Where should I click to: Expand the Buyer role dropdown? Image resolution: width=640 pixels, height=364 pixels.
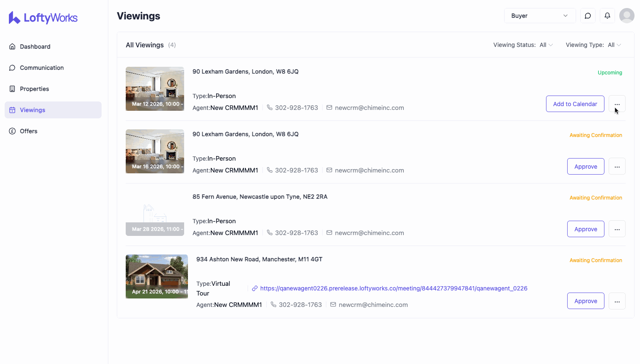539,16
